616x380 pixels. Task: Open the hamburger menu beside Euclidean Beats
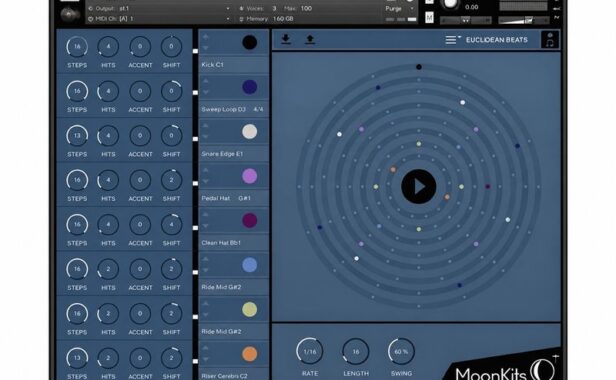click(453, 40)
